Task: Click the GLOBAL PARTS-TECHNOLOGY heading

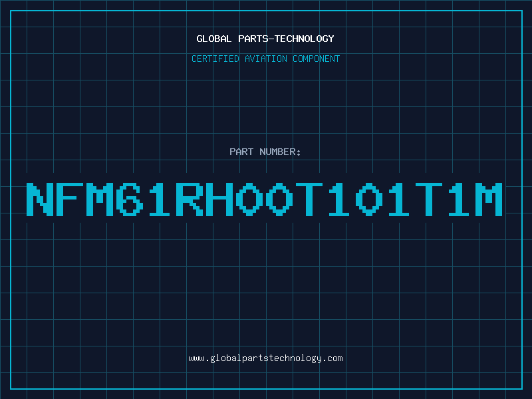Action: click(x=265, y=39)
